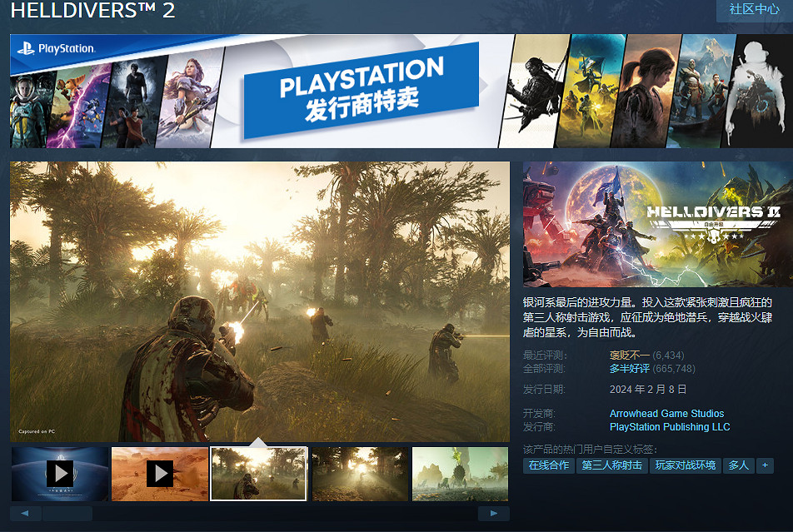Select the 多人 tag
This screenshot has width=793, height=532.
[739, 465]
